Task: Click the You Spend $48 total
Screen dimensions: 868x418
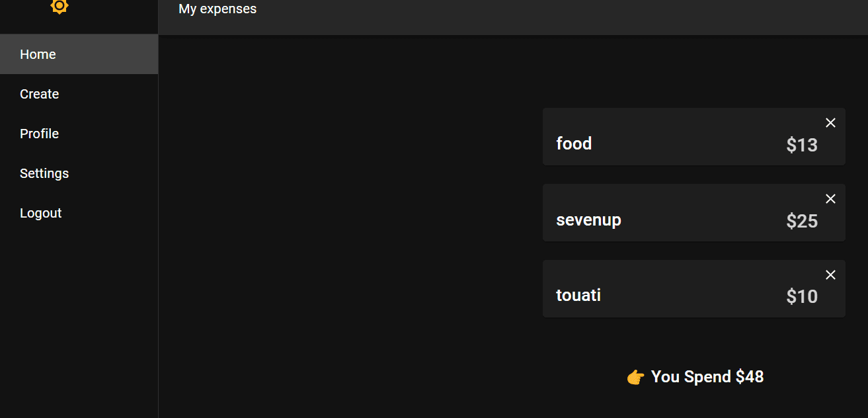Action: 707,376
